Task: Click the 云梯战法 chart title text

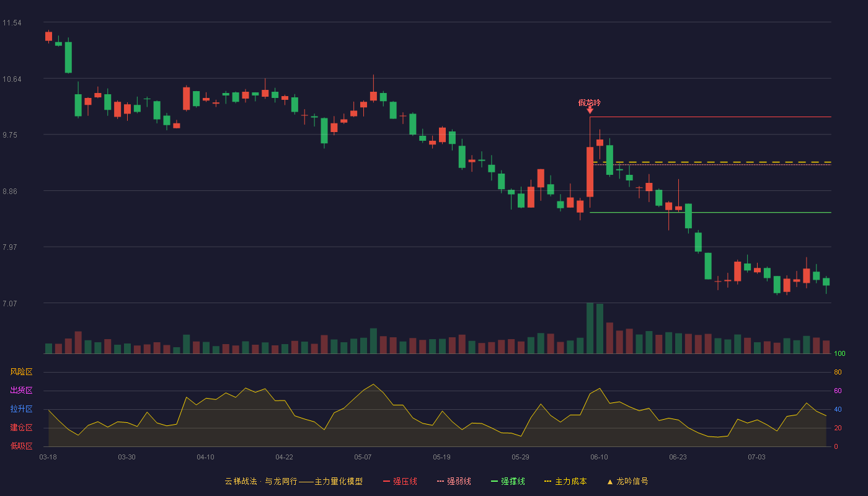Action: pyautogui.click(x=238, y=481)
